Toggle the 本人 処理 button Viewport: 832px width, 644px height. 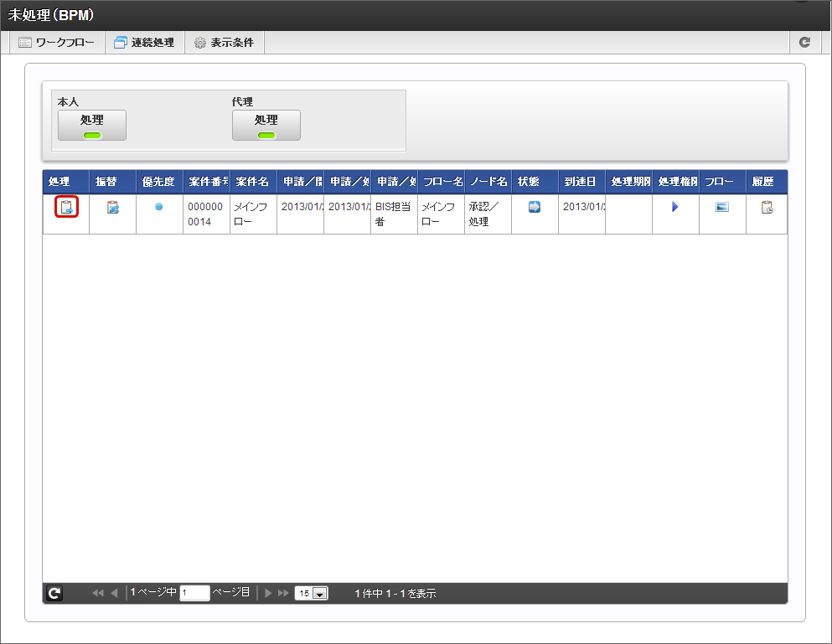click(92, 125)
